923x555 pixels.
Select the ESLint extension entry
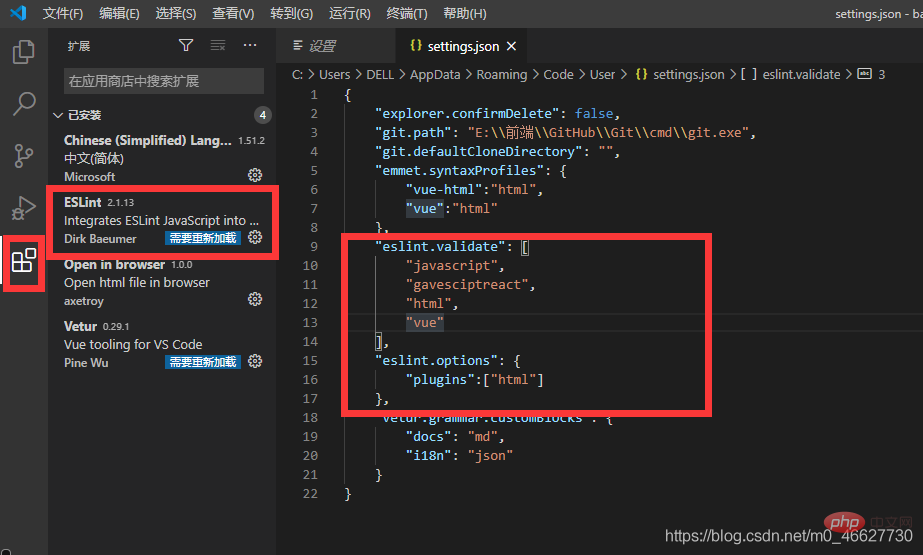(x=162, y=220)
